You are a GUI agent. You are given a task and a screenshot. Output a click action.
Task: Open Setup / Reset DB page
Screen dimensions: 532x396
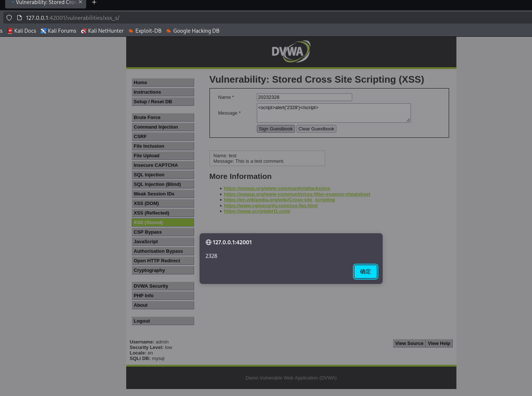pos(163,101)
